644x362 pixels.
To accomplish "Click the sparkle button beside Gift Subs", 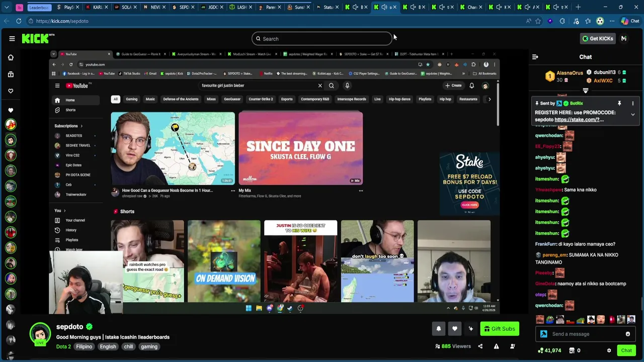I will coord(470,329).
